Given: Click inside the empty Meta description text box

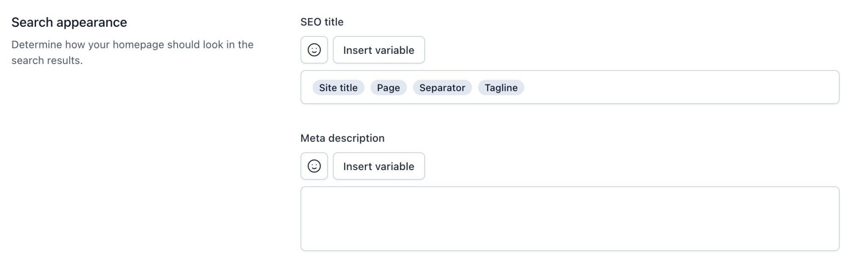Looking at the screenshot, I should [x=570, y=218].
